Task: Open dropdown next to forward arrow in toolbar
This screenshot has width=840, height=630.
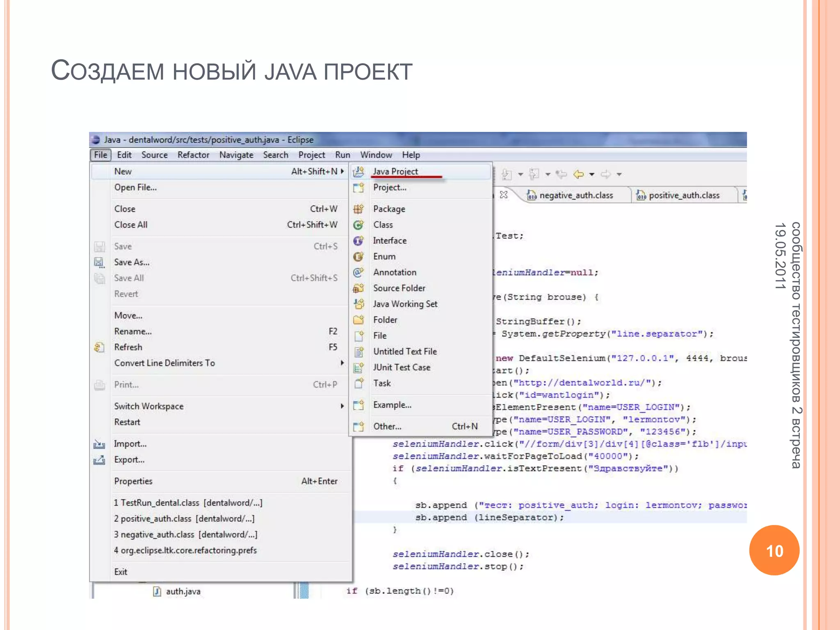Action: [x=619, y=174]
